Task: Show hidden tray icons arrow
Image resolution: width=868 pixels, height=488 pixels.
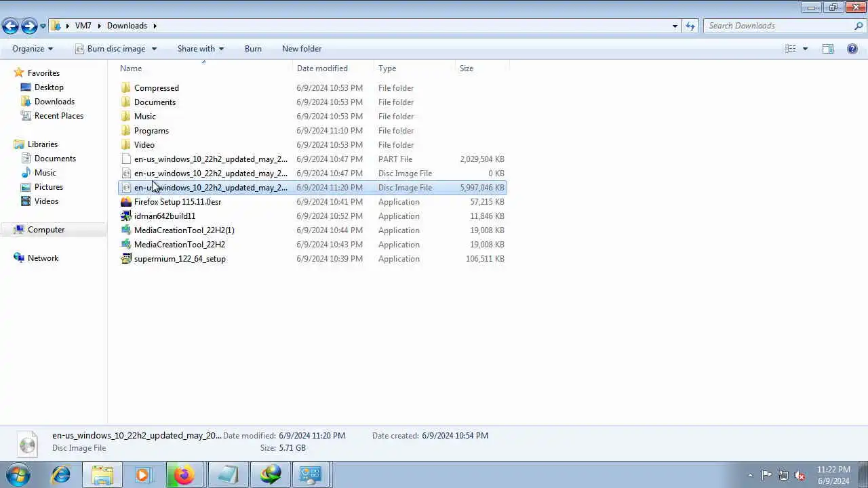Action: (750, 475)
